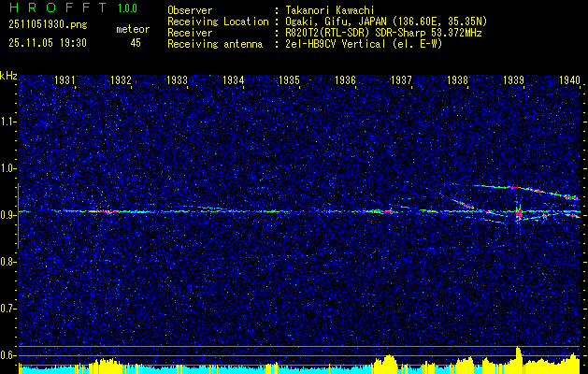Click the 1936 time axis marker
Viewport: 588px width, 374px height.
[x=345, y=80]
